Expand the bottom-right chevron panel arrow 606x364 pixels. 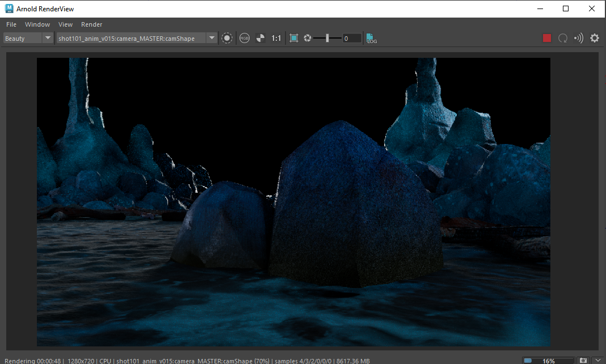click(598, 361)
